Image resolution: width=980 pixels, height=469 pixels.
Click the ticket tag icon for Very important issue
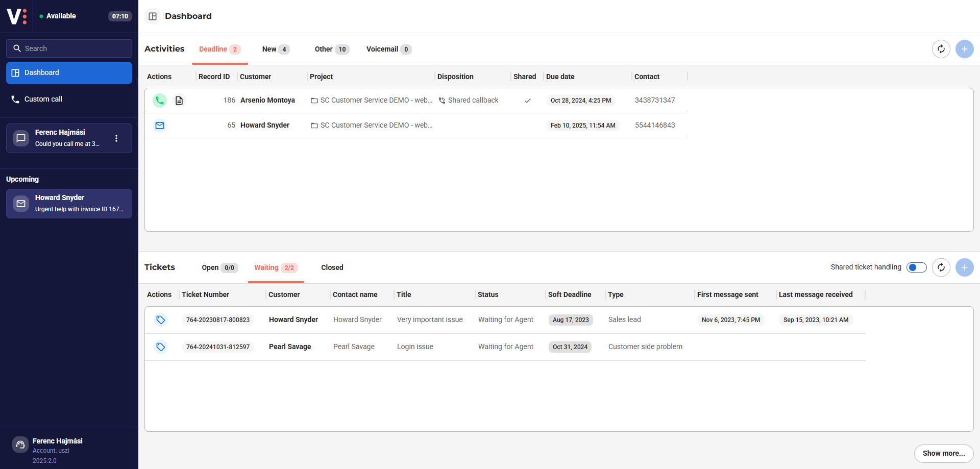pos(161,320)
